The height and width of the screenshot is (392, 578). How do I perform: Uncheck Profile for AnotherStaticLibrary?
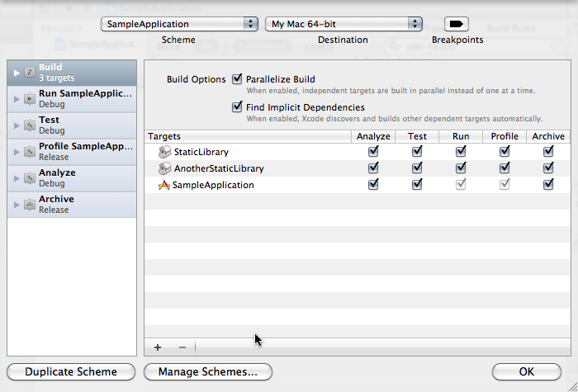click(x=505, y=168)
